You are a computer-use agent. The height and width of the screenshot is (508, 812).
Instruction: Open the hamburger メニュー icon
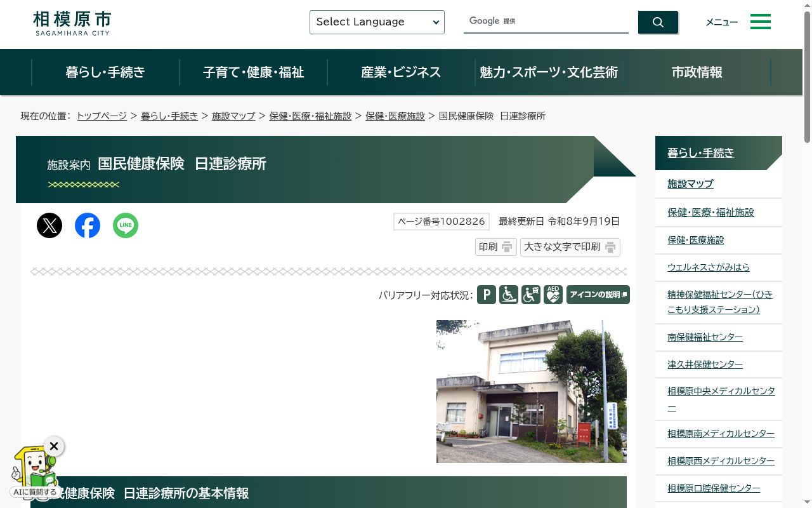761,22
